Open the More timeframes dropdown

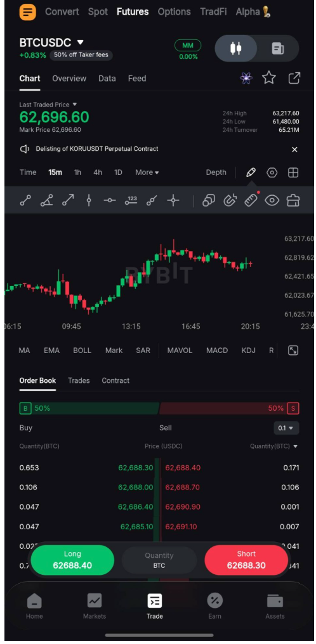tap(147, 172)
